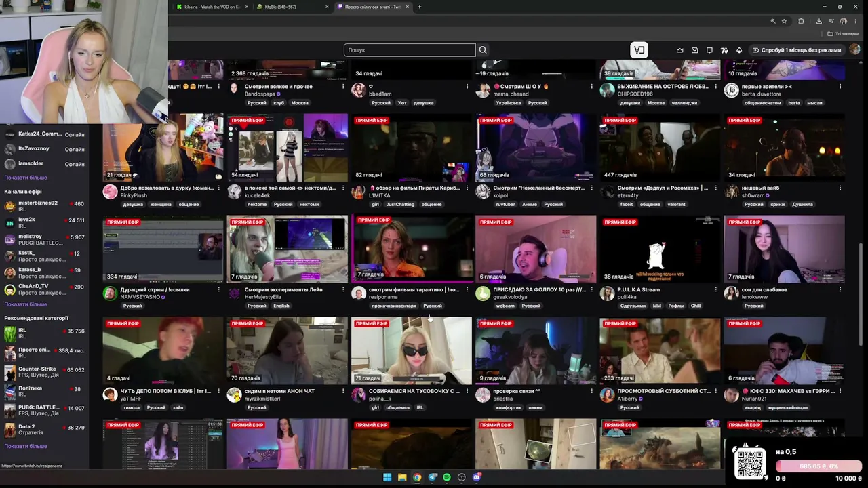Image resolution: width=868 pixels, height=488 pixels.
Task: Open Telegram from the taskbar
Action: pos(433,478)
